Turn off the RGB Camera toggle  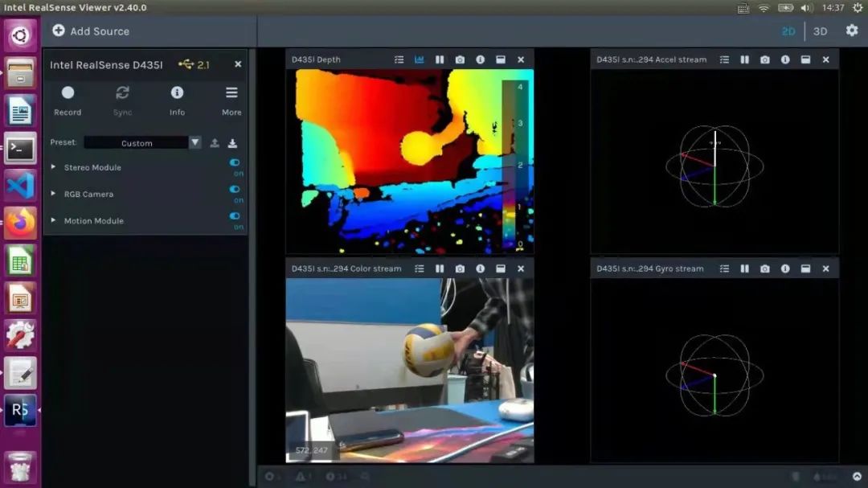(x=235, y=190)
